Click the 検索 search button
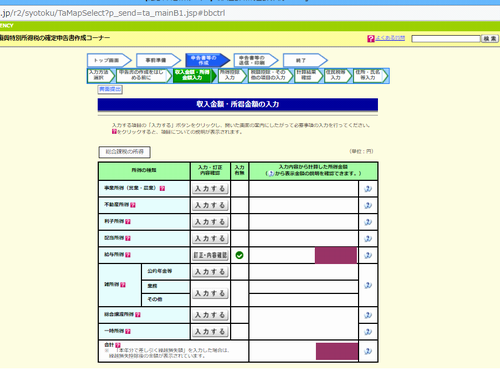500x369 pixels. point(490,39)
